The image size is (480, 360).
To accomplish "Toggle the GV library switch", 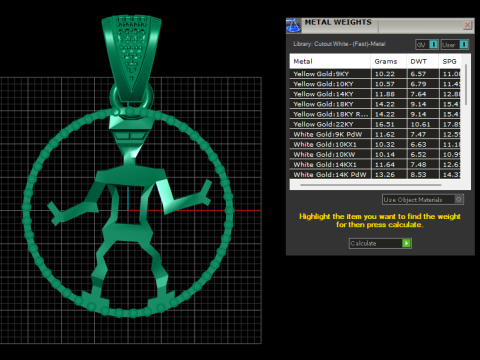I will (x=433, y=44).
